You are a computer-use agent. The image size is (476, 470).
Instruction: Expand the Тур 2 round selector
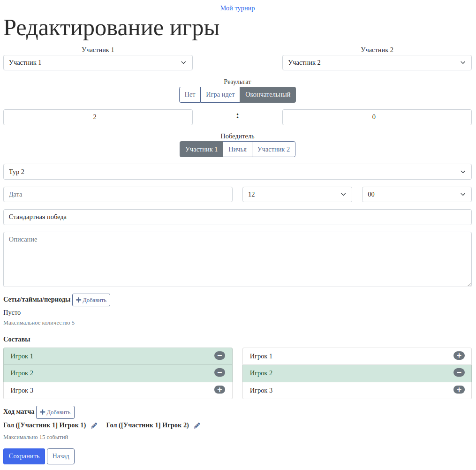point(237,172)
